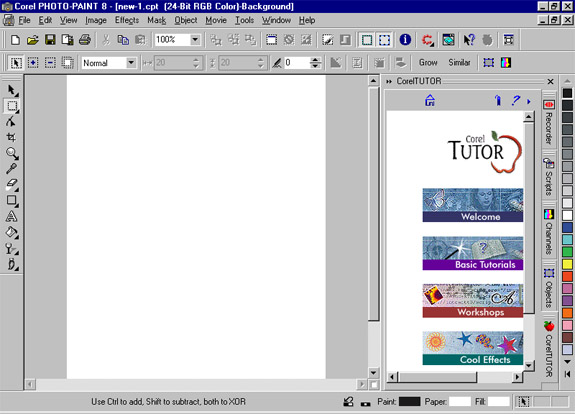The width and height of the screenshot is (575, 414).
Task: Open the CorelTUTOR home icon
Action: pyautogui.click(x=430, y=100)
